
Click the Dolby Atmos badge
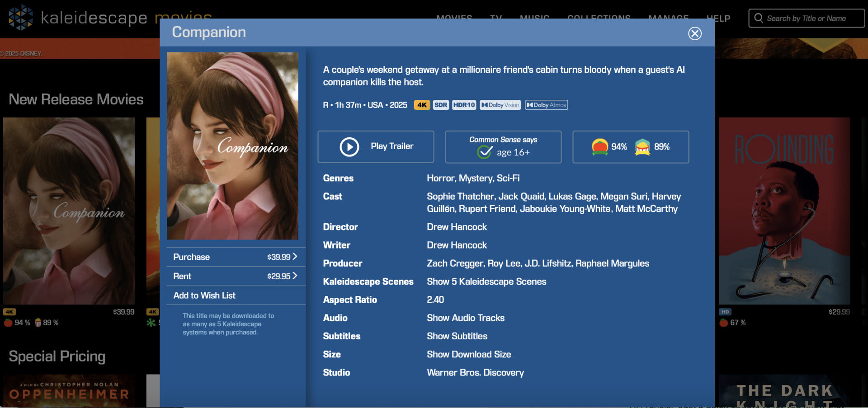click(546, 105)
